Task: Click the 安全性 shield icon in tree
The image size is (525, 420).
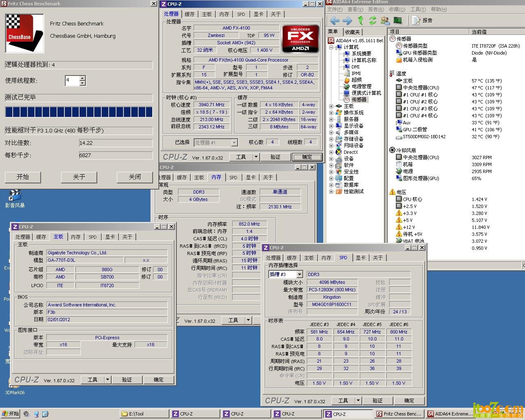Action: pyautogui.click(x=339, y=171)
